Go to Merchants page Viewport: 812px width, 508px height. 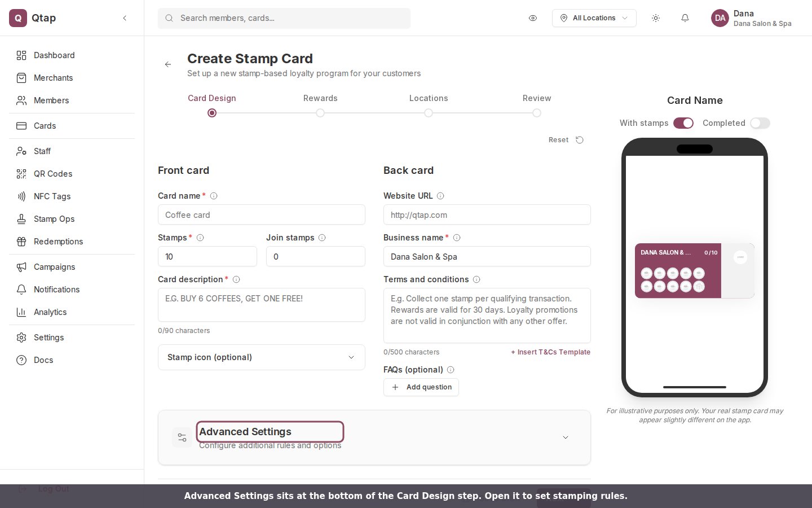(x=72, y=78)
